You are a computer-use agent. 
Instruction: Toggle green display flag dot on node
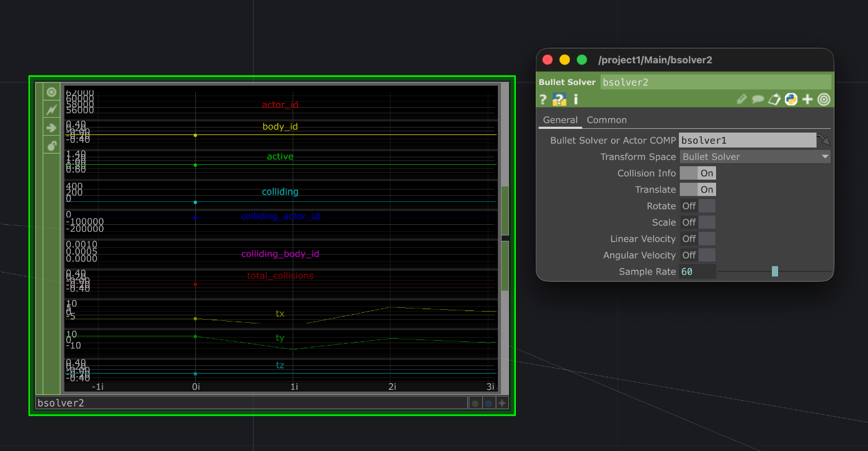[x=475, y=403]
